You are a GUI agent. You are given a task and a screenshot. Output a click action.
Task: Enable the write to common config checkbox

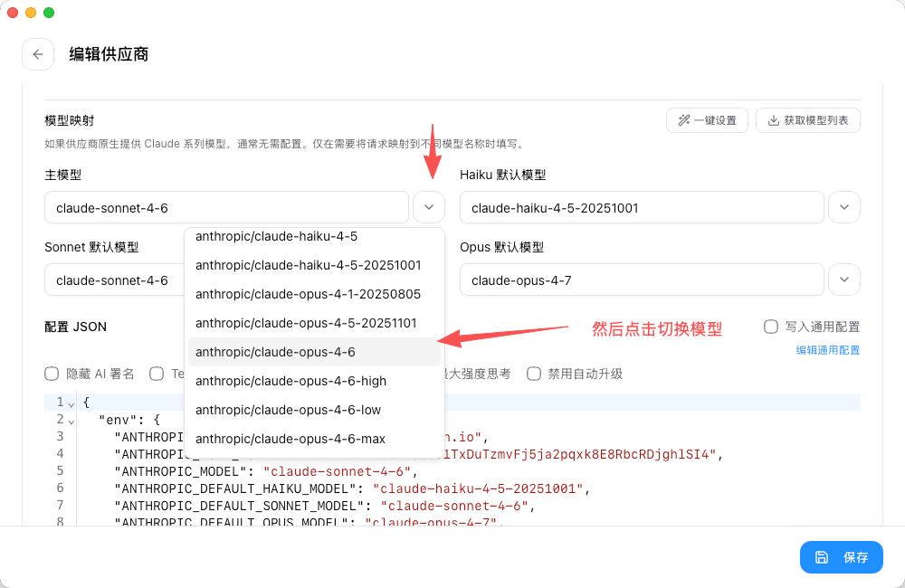click(x=771, y=327)
